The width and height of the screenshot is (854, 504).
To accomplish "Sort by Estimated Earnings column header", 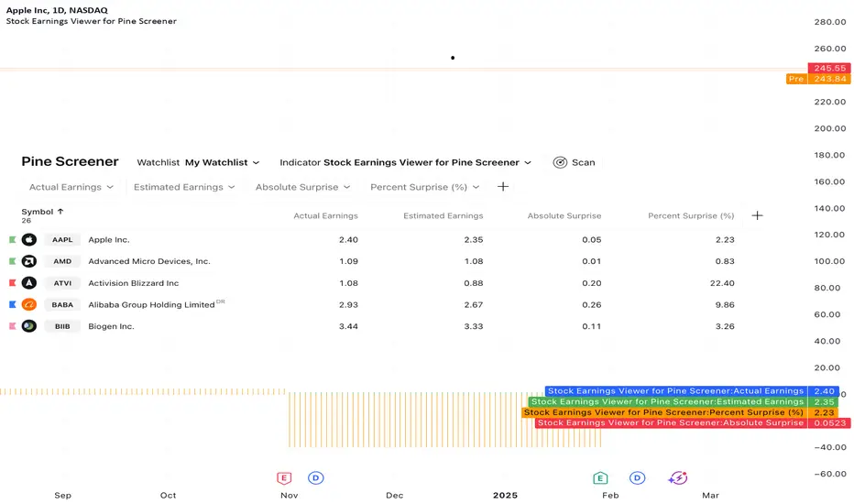I will point(443,215).
